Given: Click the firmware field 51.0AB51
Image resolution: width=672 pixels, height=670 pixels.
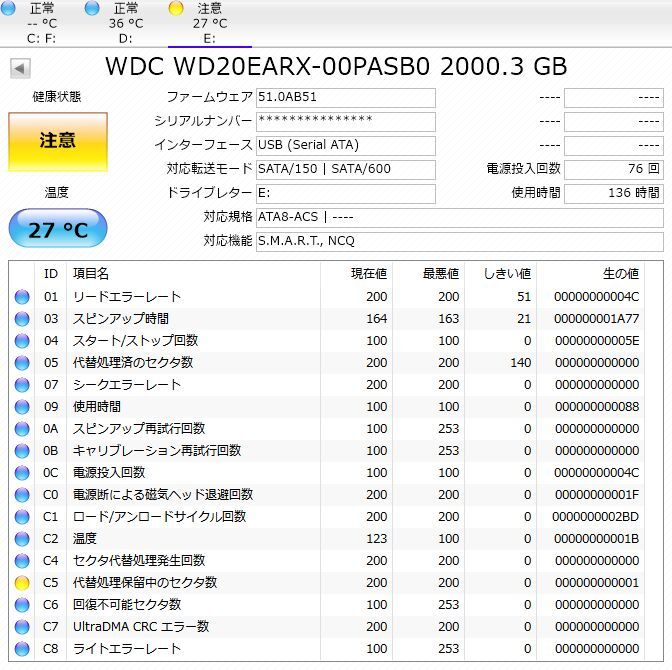Looking at the screenshot, I should 346,98.
